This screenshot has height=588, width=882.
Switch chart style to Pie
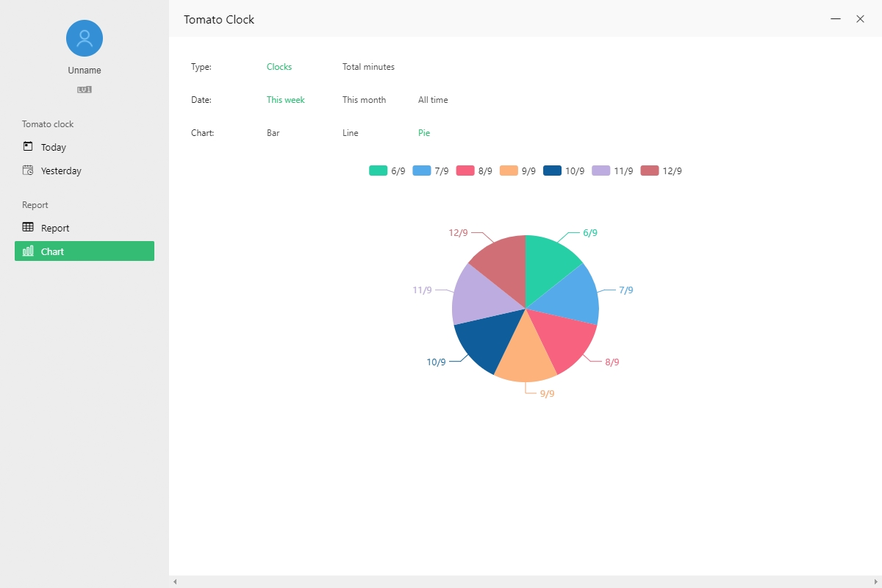tap(424, 133)
